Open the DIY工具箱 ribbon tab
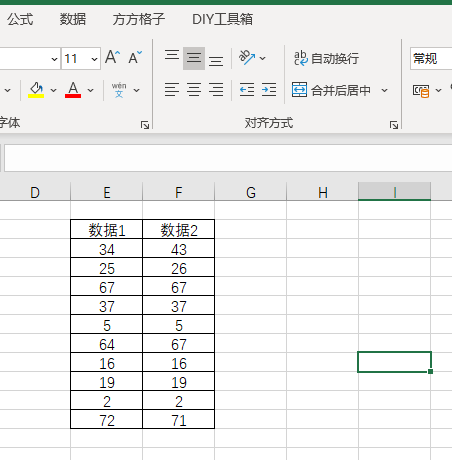The image size is (452, 460). [222, 19]
